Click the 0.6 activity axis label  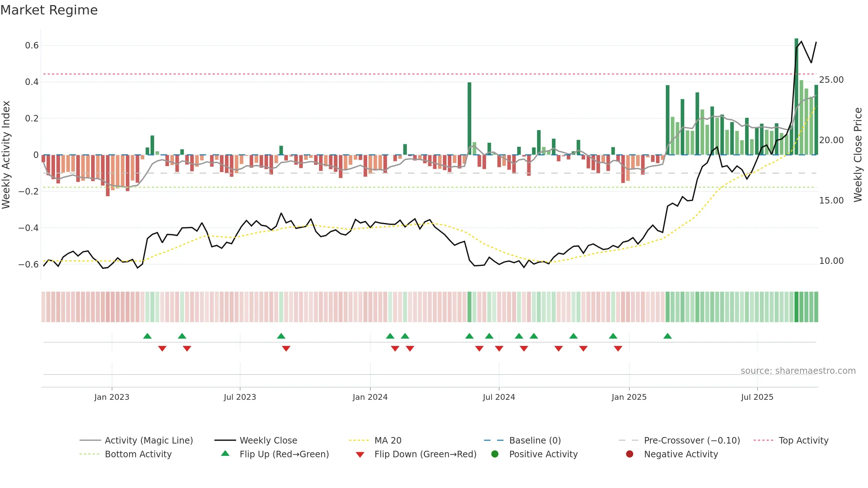[32, 46]
